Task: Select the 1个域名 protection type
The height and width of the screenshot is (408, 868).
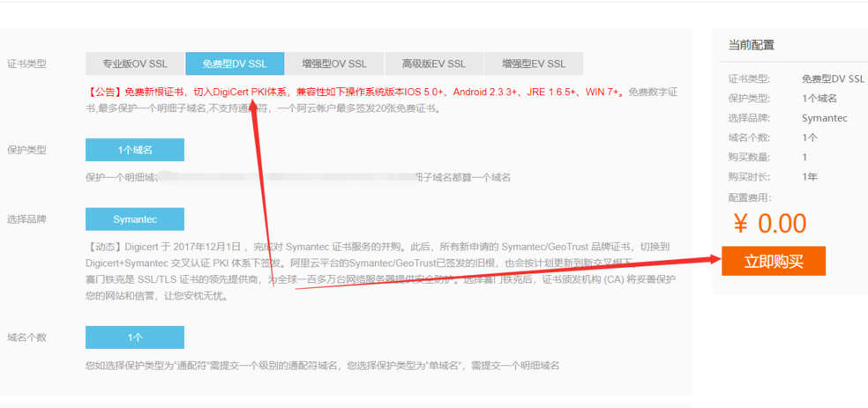Action: pos(135,150)
